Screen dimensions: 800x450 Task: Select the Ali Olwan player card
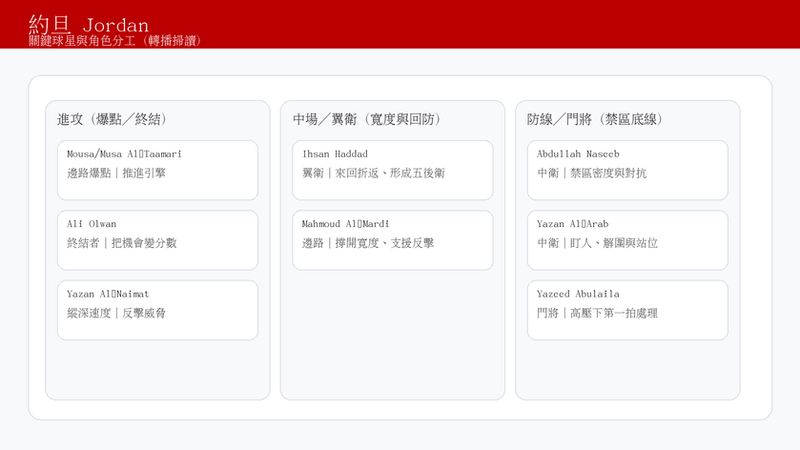point(158,240)
